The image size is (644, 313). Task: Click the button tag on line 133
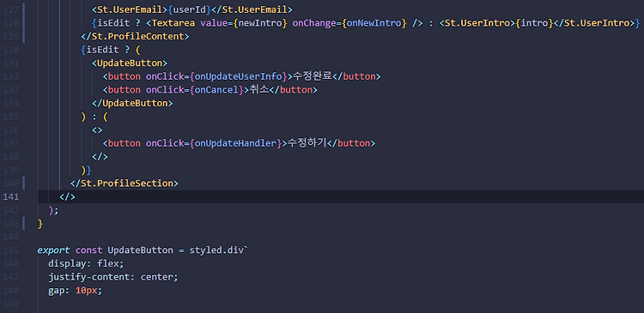point(124,89)
